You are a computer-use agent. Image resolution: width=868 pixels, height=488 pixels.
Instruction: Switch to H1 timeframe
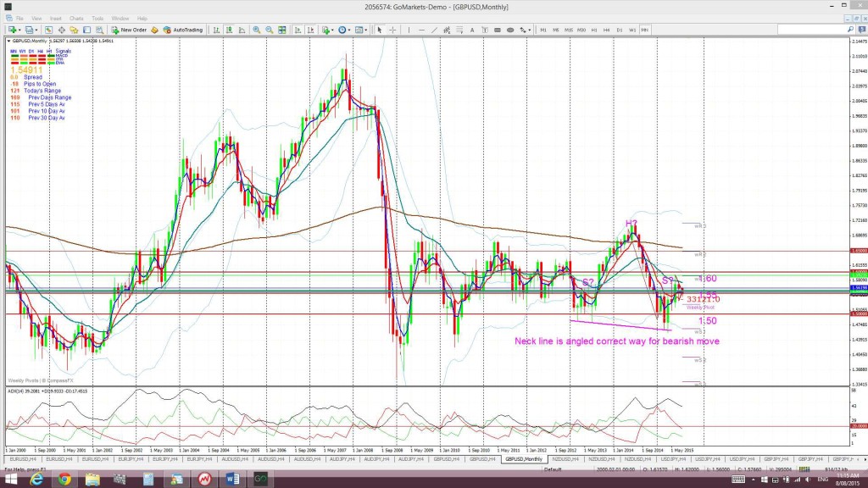coord(594,30)
